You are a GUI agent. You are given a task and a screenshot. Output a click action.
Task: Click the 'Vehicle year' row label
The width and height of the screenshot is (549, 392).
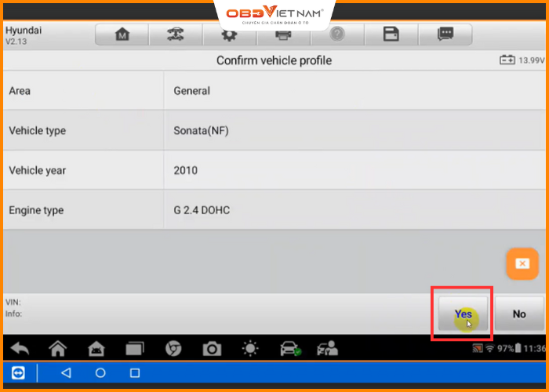coord(37,170)
